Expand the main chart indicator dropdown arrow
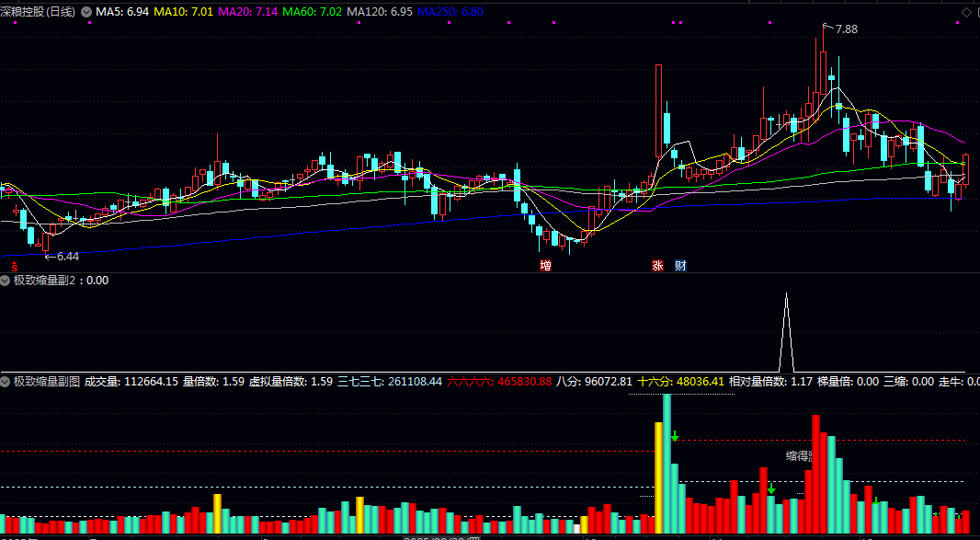 85,12
